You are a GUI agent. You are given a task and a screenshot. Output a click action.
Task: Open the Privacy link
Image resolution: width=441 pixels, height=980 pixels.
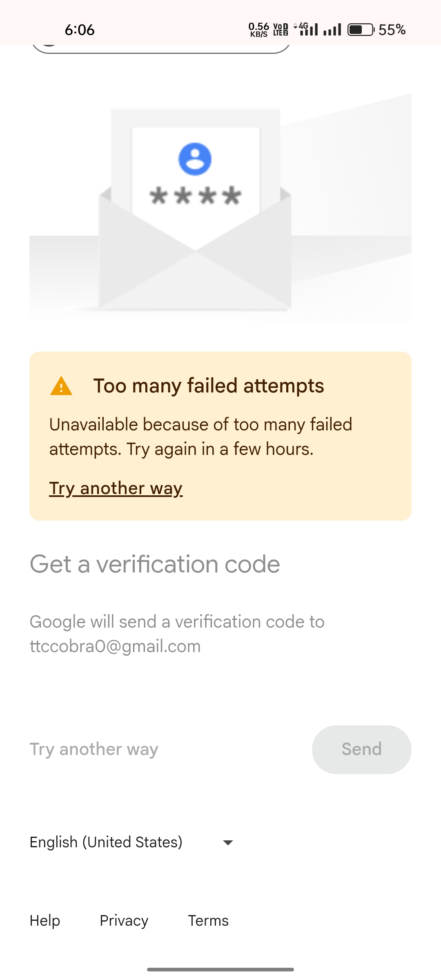click(124, 921)
